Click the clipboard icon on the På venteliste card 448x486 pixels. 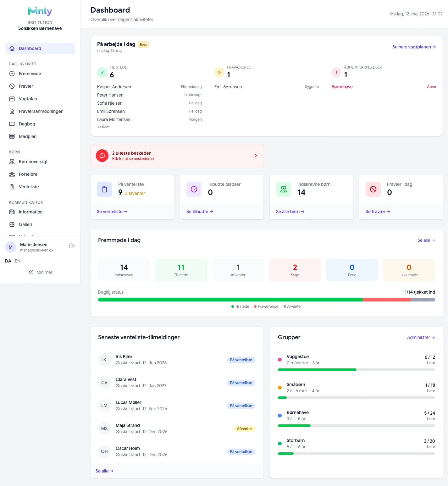point(104,189)
